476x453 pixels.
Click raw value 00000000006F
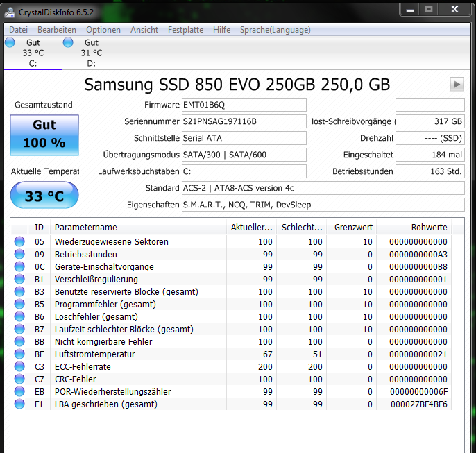coord(419,392)
